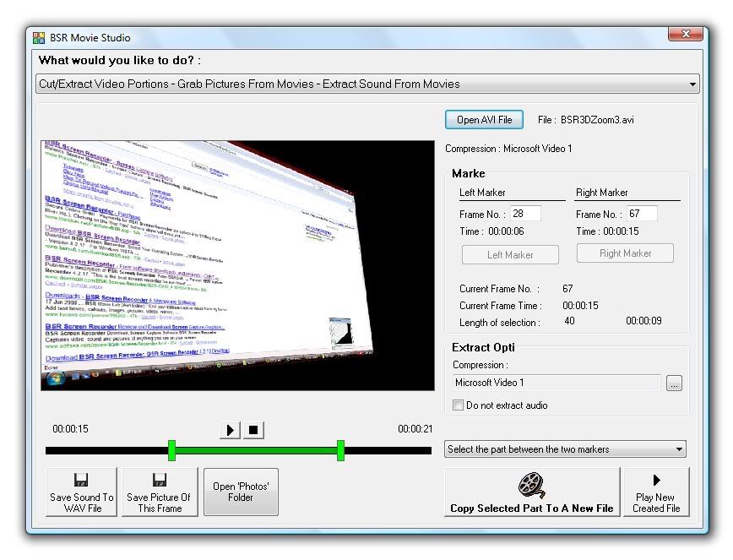This screenshot has width=733, height=560.
Task: Click the video preview frame
Action: [237, 265]
